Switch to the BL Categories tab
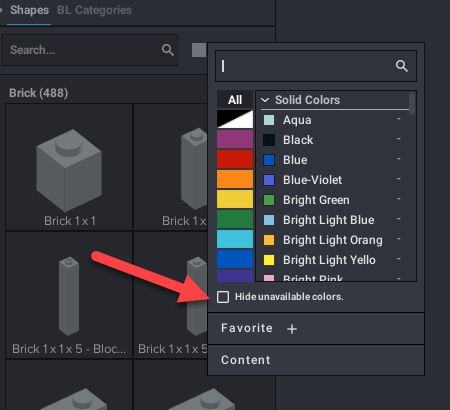 (94, 10)
